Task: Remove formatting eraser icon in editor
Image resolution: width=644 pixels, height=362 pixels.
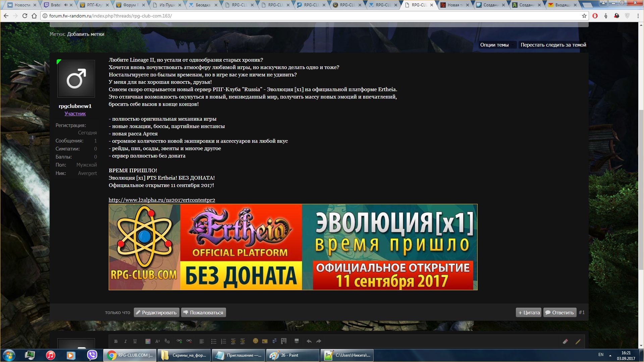Action: [x=565, y=342]
